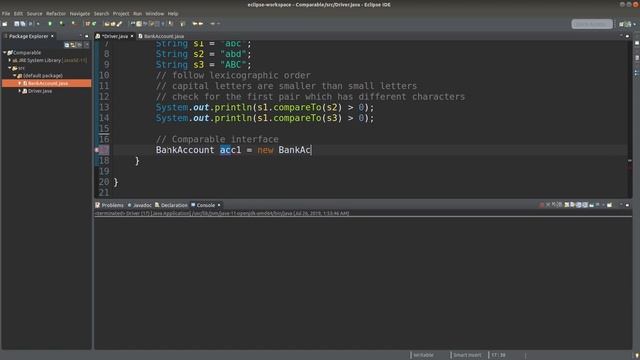Screen dimensions: 640x360
Task: Click the New file toolbar icon
Action: (5, 24)
